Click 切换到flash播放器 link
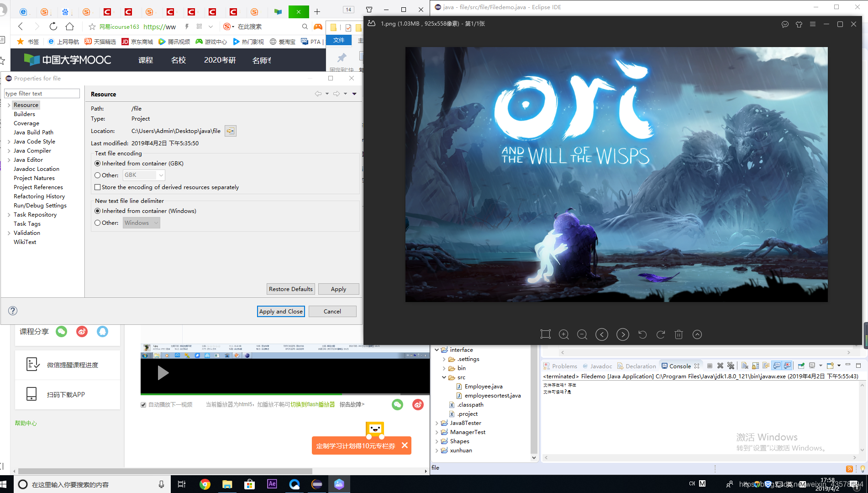The height and width of the screenshot is (493, 868). coord(313,404)
